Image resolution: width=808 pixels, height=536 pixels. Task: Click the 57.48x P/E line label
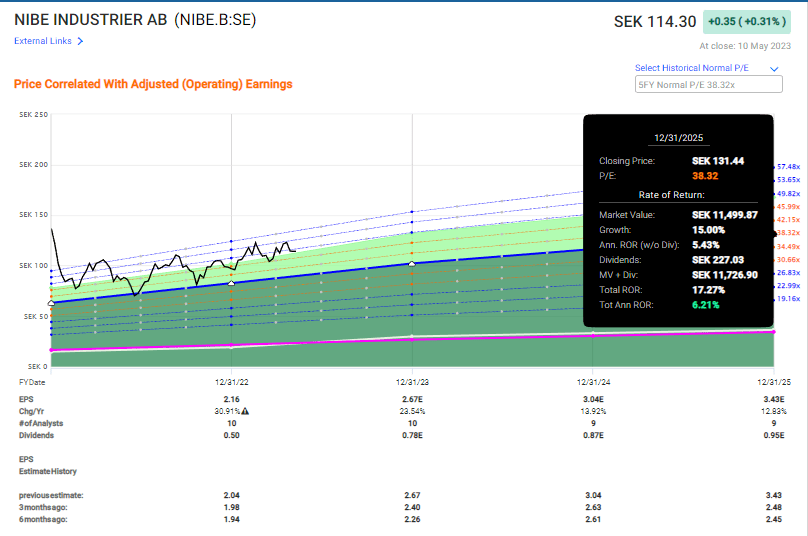(788, 166)
